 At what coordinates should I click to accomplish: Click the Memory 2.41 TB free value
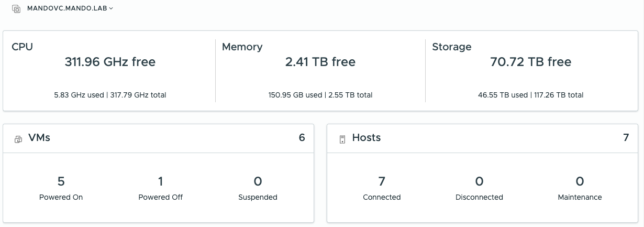coord(320,62)
